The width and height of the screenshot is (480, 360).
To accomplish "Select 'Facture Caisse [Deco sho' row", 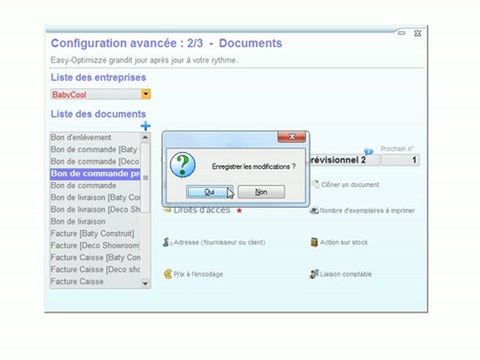I will 95,269.
